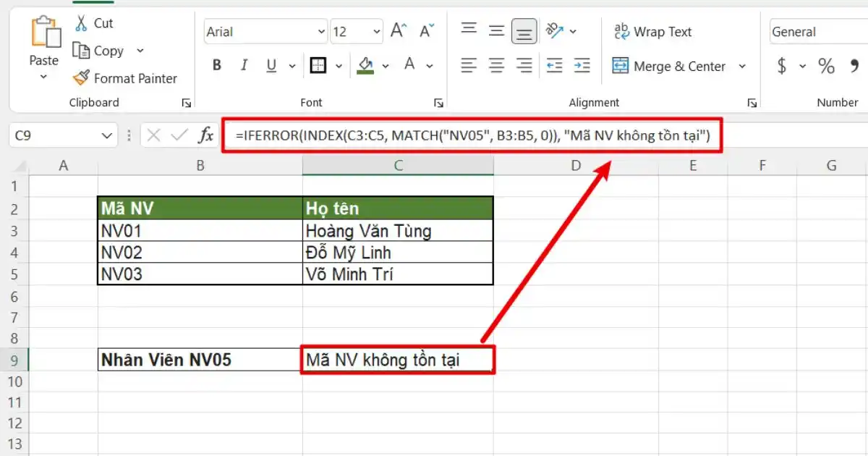
Task: Click the Name Box showing C9
Action: pos(62,135)
